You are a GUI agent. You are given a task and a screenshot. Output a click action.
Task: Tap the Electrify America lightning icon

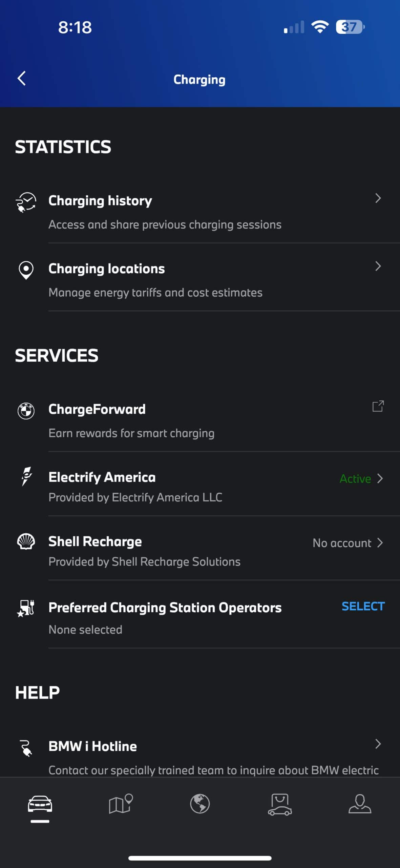[26, 476]
